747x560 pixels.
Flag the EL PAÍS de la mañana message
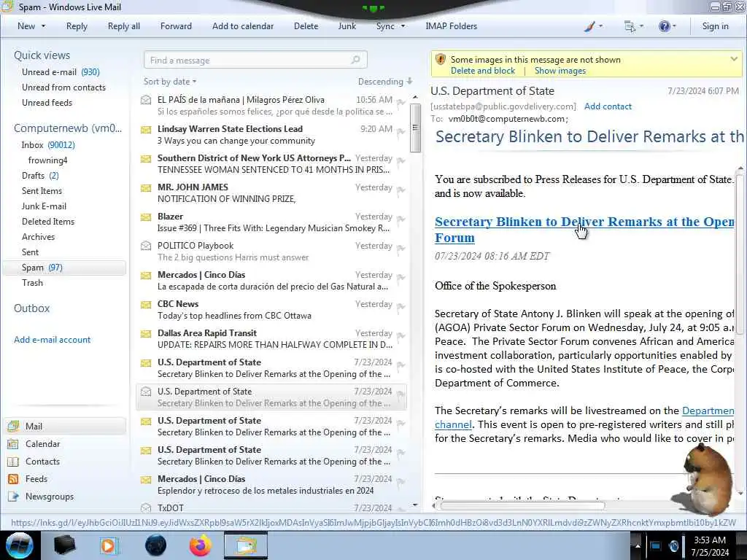click(401, 102)
